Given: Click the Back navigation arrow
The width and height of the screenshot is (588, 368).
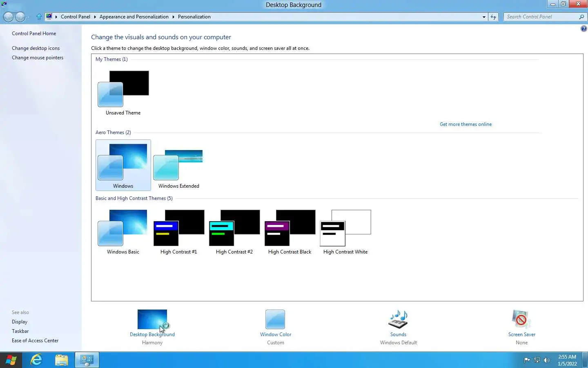Looking at the screenshot, I should pos(8,17).
